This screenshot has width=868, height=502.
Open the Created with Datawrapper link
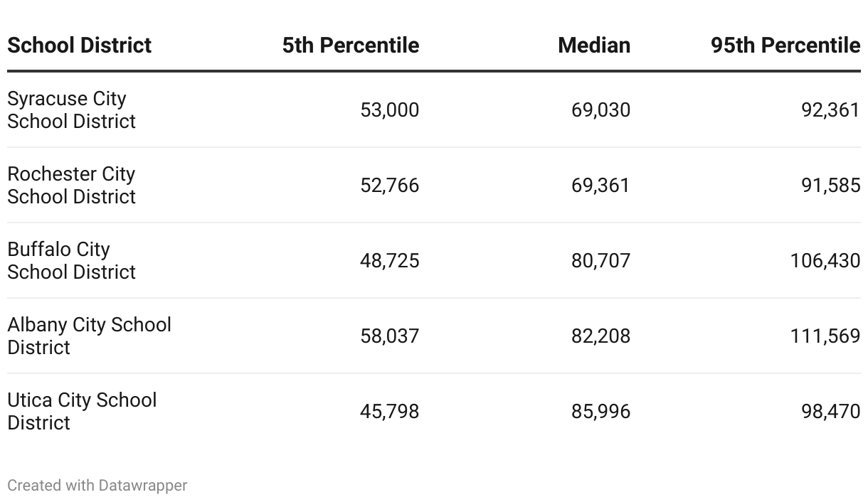pyautogui.click(x=97, y=486)
